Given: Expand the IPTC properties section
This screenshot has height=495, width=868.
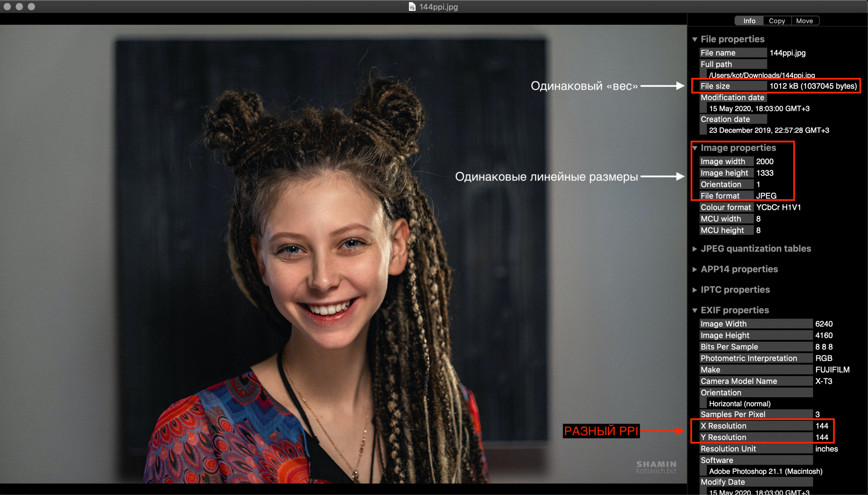Looking at the screenshot, I should (695, 290).
